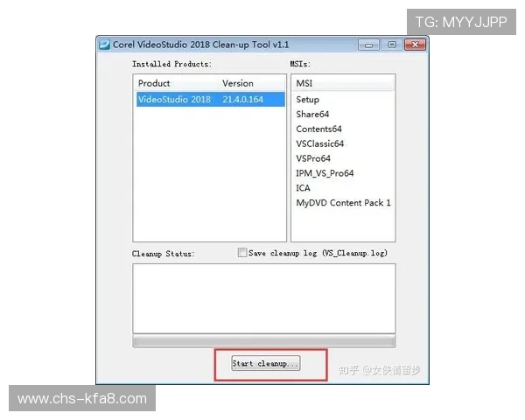
Task: Select the Share64 MSI entry
Action: click(x=312, y=115)
